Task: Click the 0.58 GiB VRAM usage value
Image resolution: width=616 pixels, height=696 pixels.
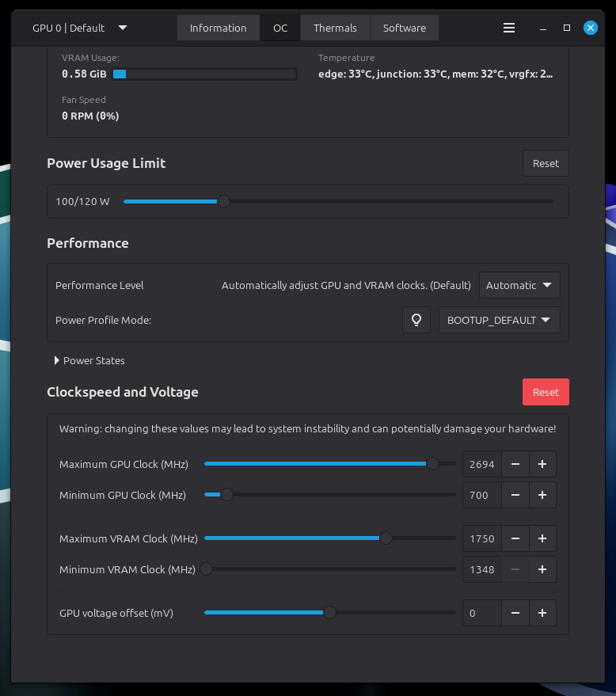Action: (84, 74)
